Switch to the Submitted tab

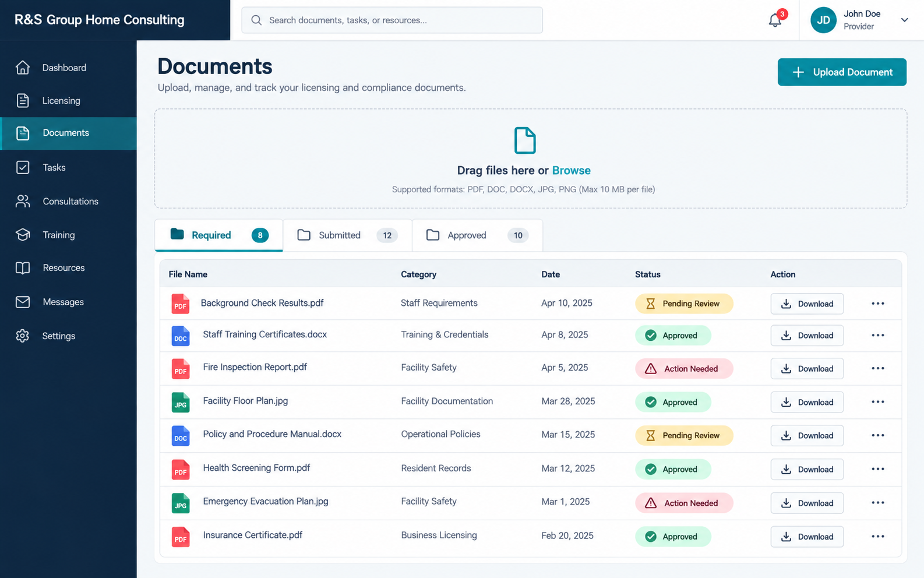click(x=348, y=235)
